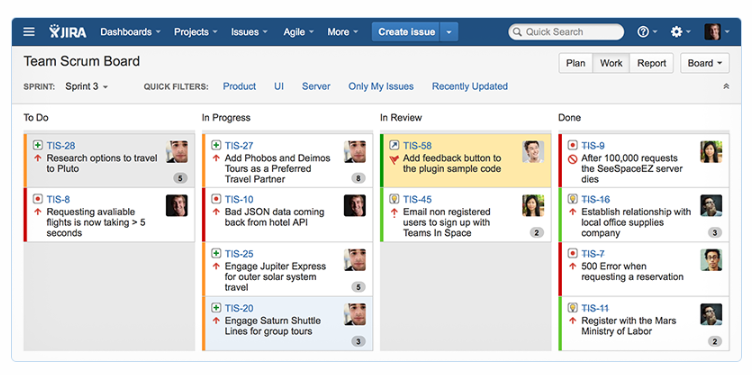Click the bug type icon on TIS-8
752x375 pixels.
(37, 199)
